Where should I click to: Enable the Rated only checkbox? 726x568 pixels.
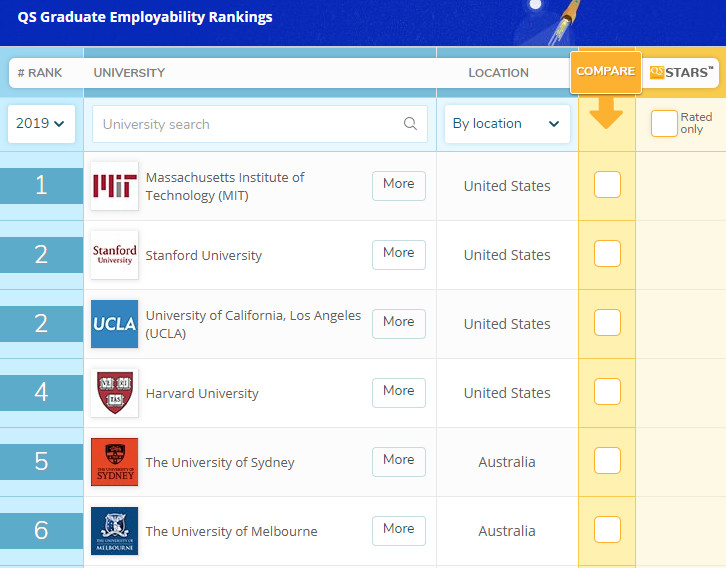point(664,124)
